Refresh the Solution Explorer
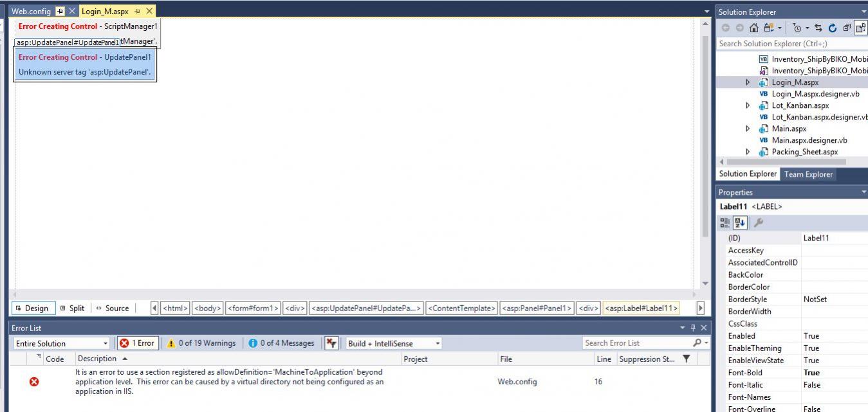Screen dimensions: 868x412 point(833,28)
